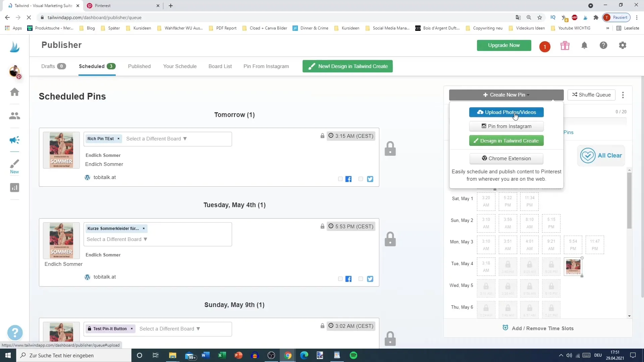Viewport: 644px width, 362px height.
Task: Open the Chrome extensions puzzle icon
Action: pyautogui.click(x=596, y=17)
